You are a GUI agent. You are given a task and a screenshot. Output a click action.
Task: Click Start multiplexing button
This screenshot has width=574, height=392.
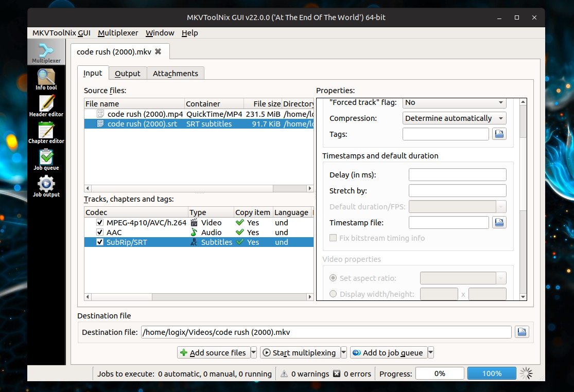pyautogui.click(x=300, y=352)
